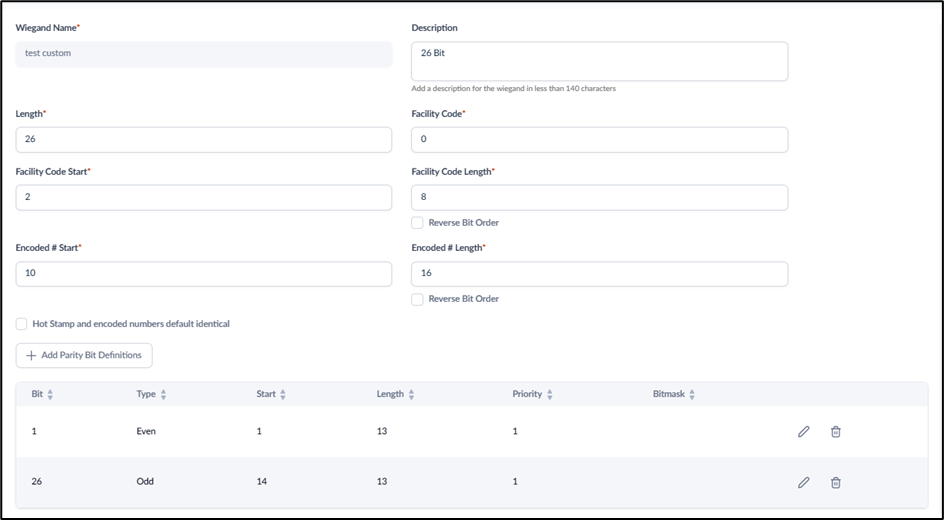Click into the Description text box
The width and height of the screenshot is (944, 520).
(599, 61)
